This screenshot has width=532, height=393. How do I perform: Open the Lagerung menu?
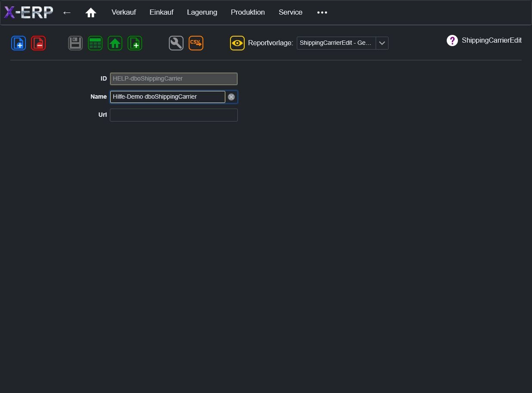tap(202, 12)
